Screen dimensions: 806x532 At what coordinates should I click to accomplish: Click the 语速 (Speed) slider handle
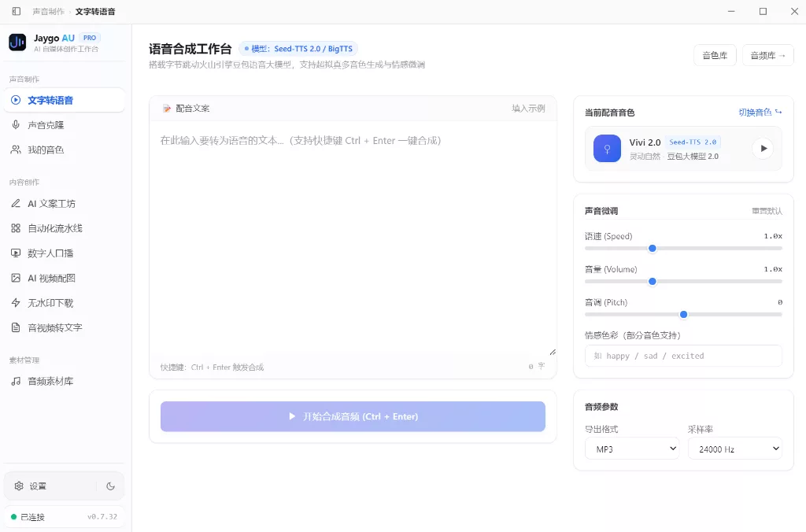tap(653, 248)
